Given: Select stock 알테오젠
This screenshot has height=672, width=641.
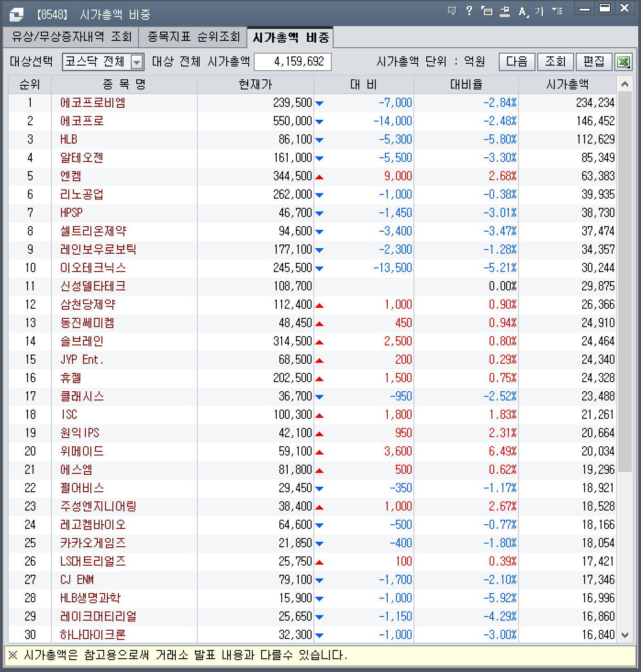Looking at the screenshot, I should [82, 158].
